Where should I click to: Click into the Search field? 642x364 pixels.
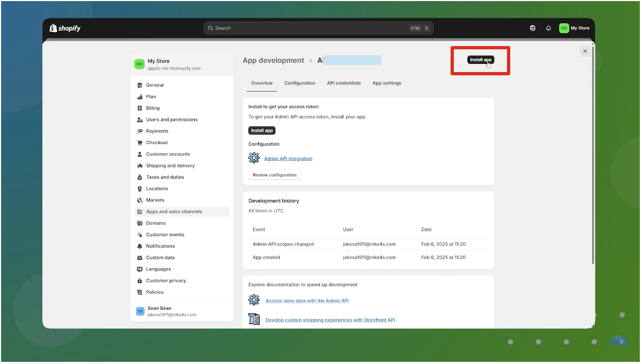318,28
